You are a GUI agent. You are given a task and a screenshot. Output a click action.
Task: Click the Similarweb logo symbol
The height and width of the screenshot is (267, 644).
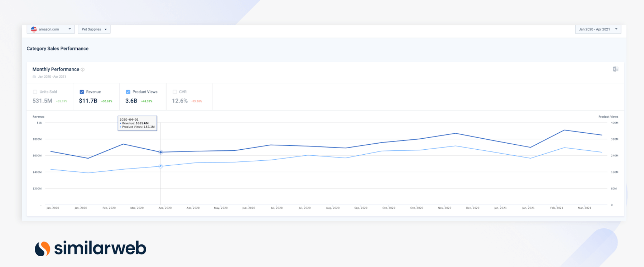click(42, 248)
